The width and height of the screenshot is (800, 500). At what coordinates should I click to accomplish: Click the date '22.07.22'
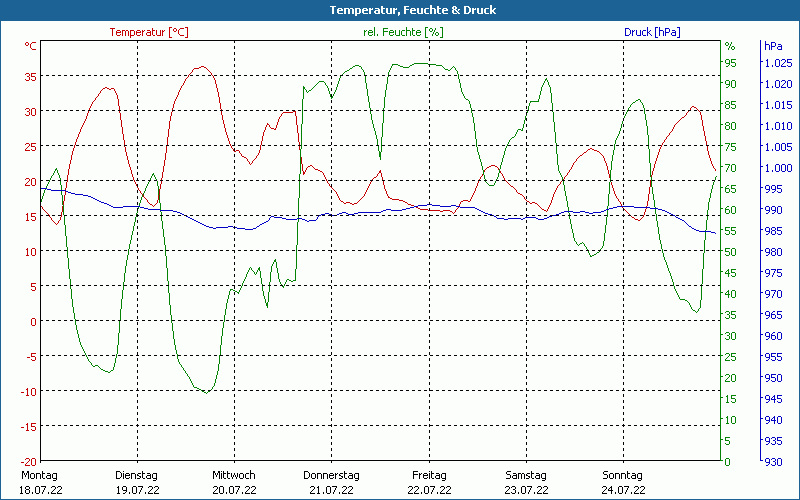[x=429, y=490]
